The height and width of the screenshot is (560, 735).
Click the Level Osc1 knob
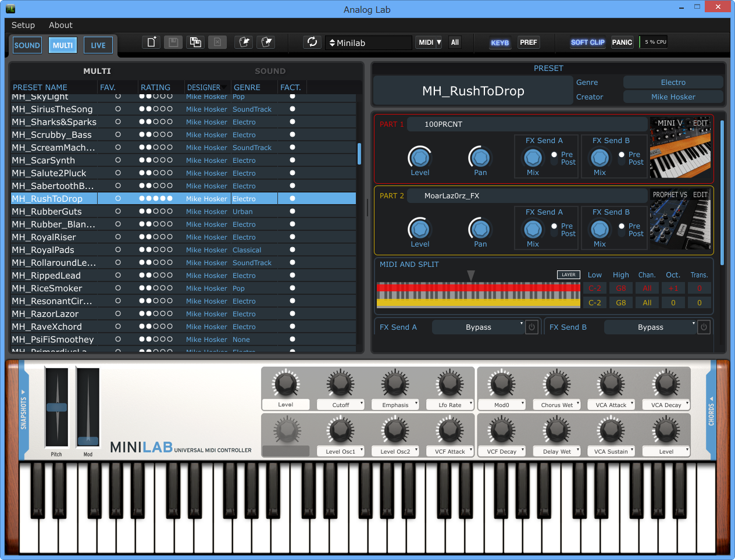[341, 430]
